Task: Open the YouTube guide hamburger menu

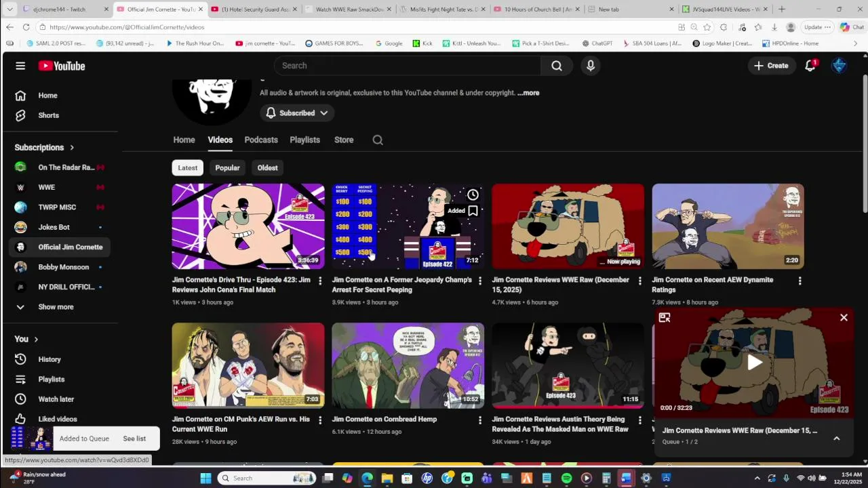Action: click(x=20, y=66)
